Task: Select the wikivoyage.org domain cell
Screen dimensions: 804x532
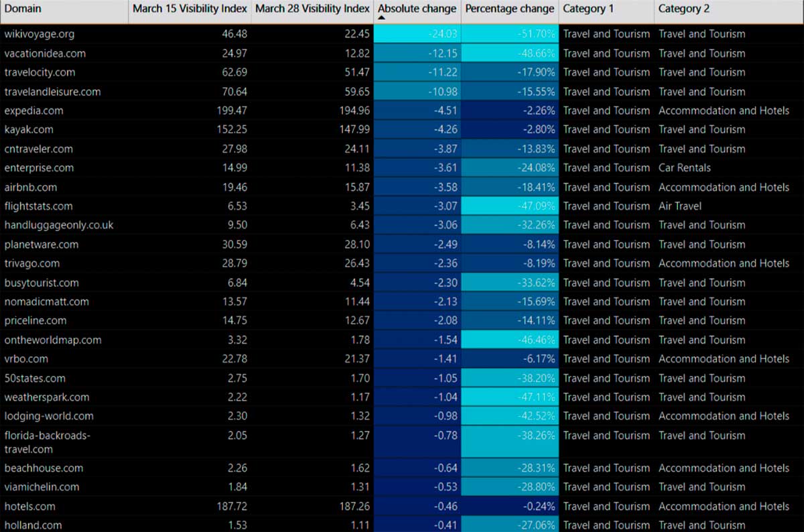Action: coord(64,34)
